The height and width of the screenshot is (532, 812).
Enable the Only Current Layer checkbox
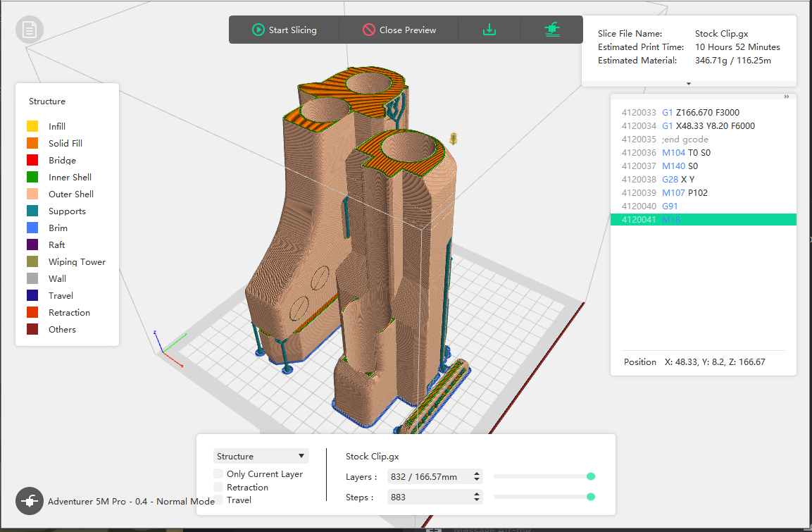pyautogui.click(x=219, y=474)
